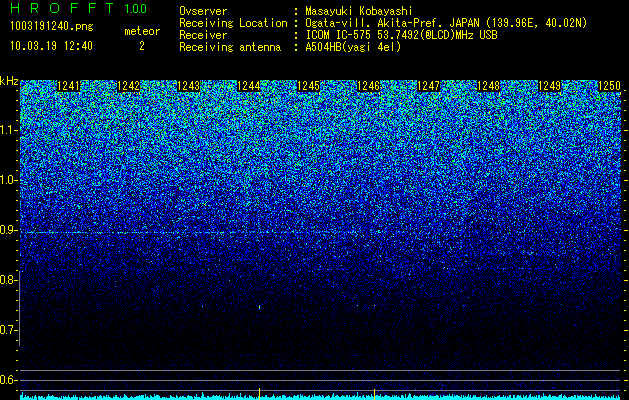Image resolution: width=629 pixels, height=400 pixels.
Task: Click the date stamp 10.03.19 12:40
Action: pyautogui.click(x=51, y=46)
